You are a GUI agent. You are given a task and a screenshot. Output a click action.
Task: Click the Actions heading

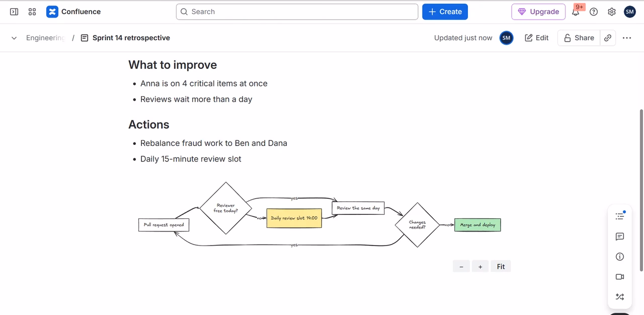pos(149,124)
